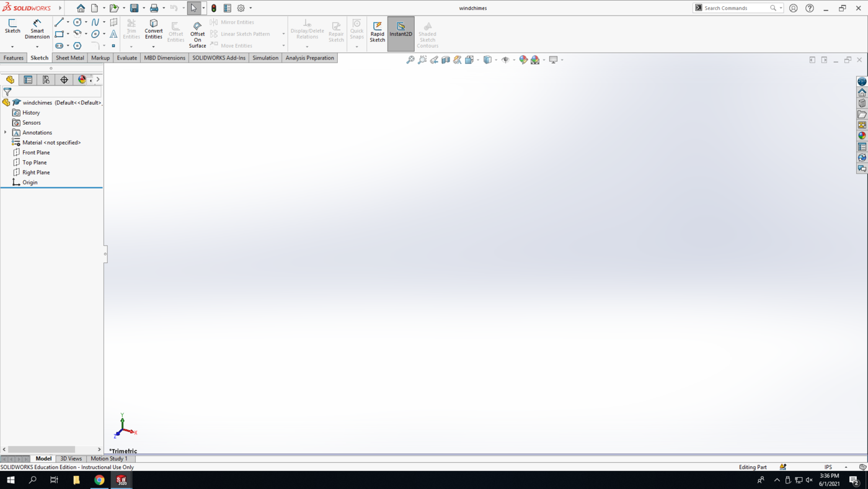
Task: Click Material <not specified> tree item
Action: [51, 143]
